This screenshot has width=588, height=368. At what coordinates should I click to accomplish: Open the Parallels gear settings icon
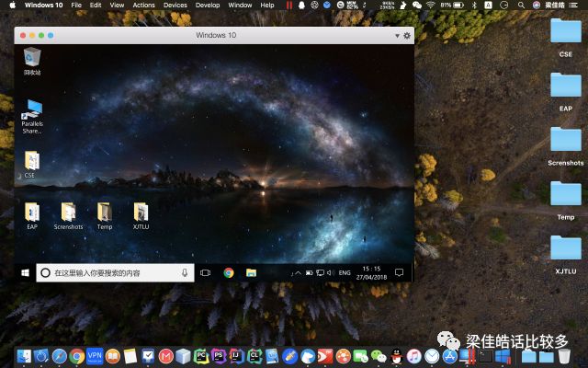407,35
